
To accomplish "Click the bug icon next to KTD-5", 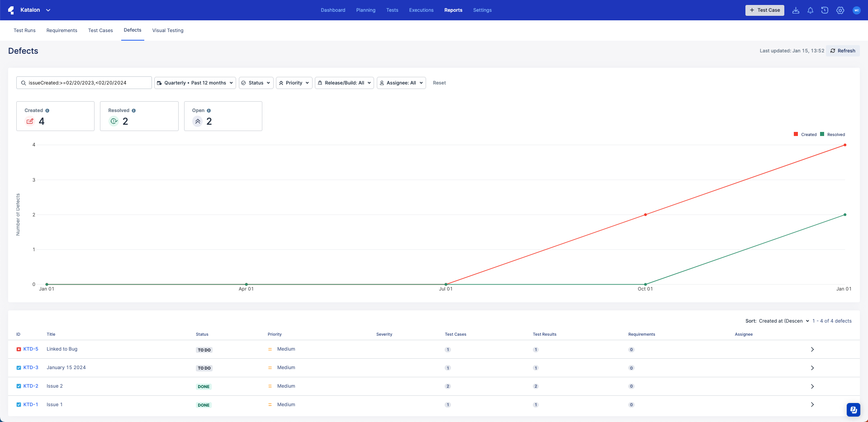I will [x=18, y=349].
